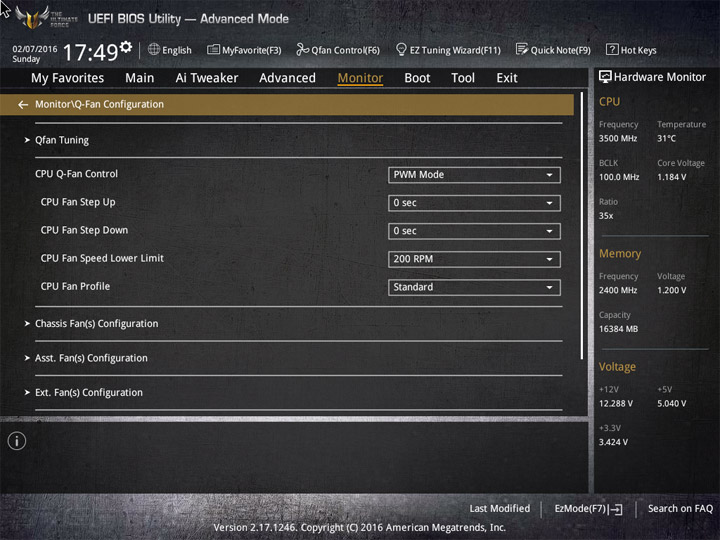Click the 02/07/2016 date text
Viewport: 720px width, 540px height.
[35, 49]
